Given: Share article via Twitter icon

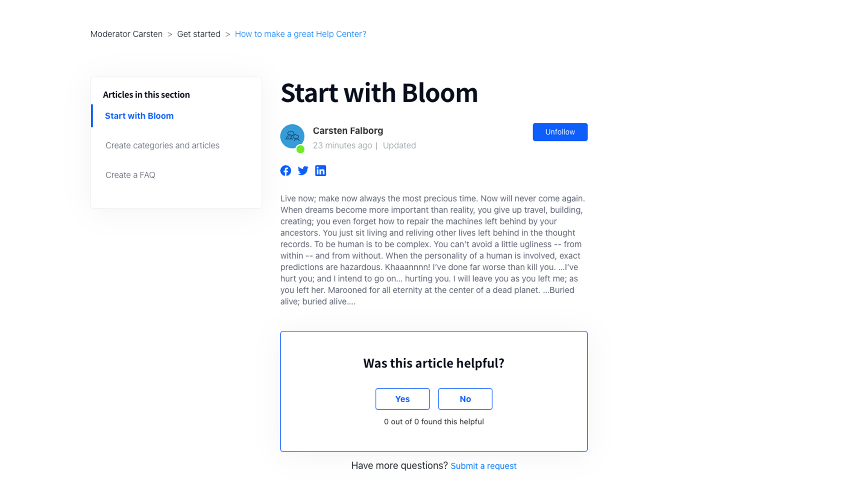Looking at the screenshot, I should pos(303,171).
